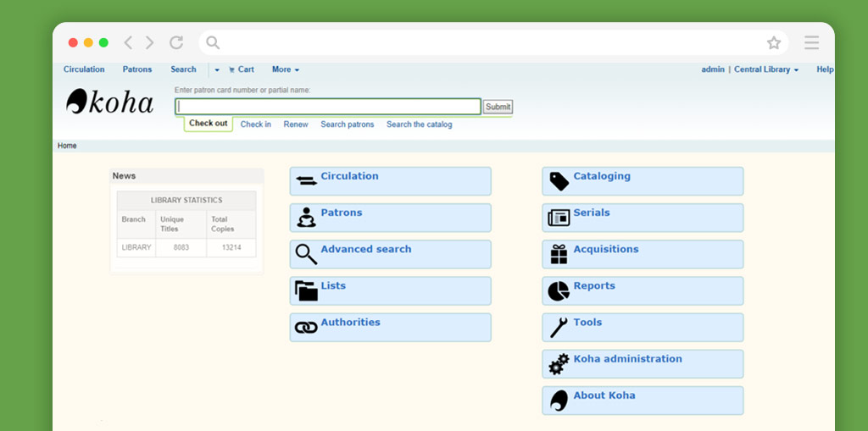Viewport: 868px width, 431px height.
Task: Open the browser hamburger menu
Action: tap(811, 42)
